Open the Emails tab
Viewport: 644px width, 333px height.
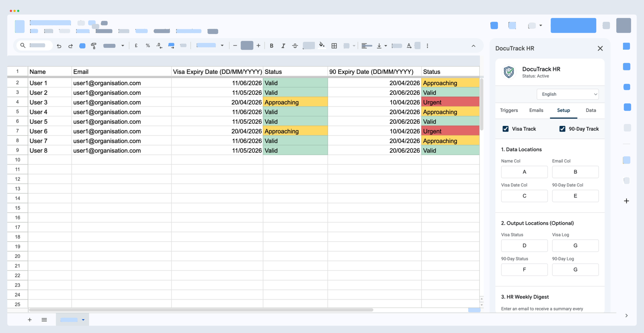coord(536,110)
